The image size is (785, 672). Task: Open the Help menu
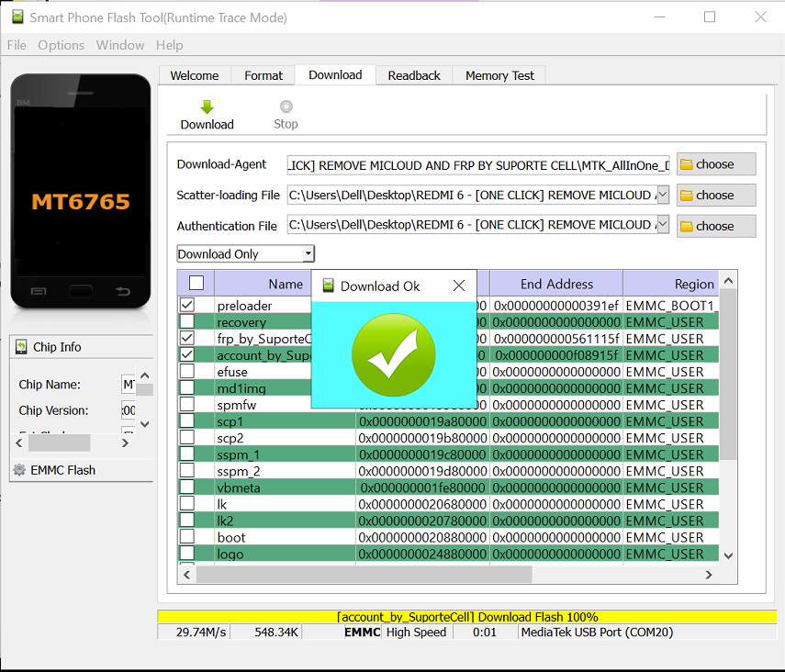click(169, 45)
